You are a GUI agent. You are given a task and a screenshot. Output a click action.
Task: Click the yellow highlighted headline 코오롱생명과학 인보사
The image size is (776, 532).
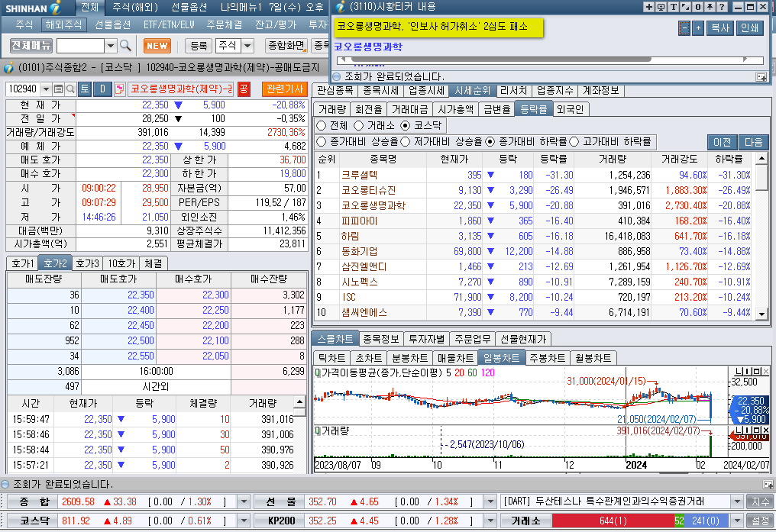point(438,27)
